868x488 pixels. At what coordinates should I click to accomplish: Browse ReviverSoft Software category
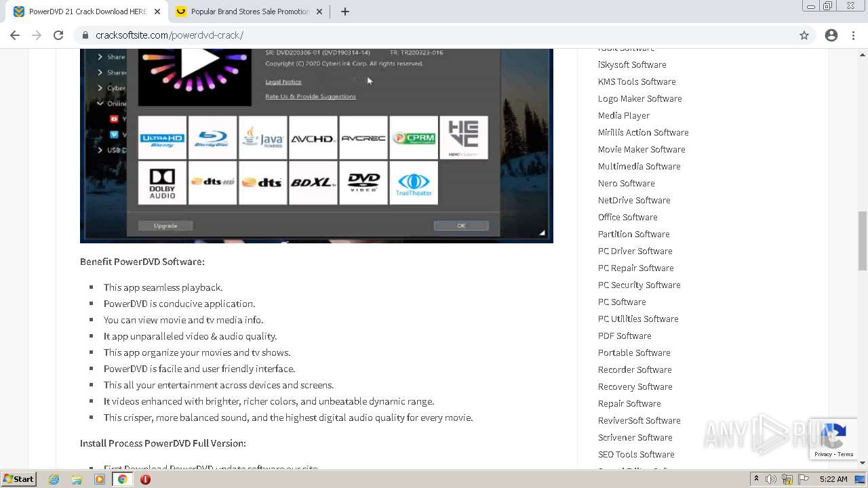(639, 420)
